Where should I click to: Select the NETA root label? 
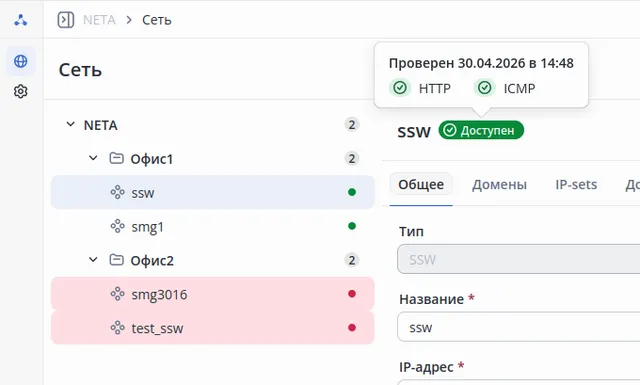coord(100,125)
